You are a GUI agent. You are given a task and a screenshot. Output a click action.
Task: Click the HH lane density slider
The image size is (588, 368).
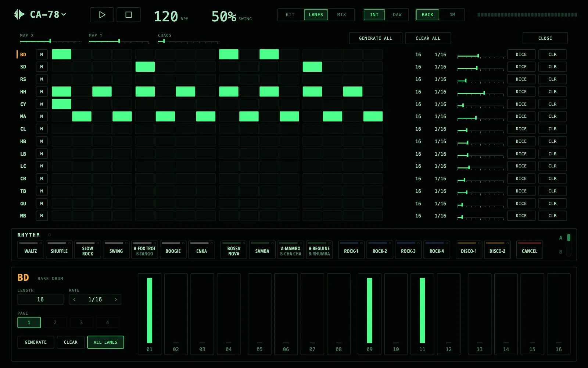point(480,93)
